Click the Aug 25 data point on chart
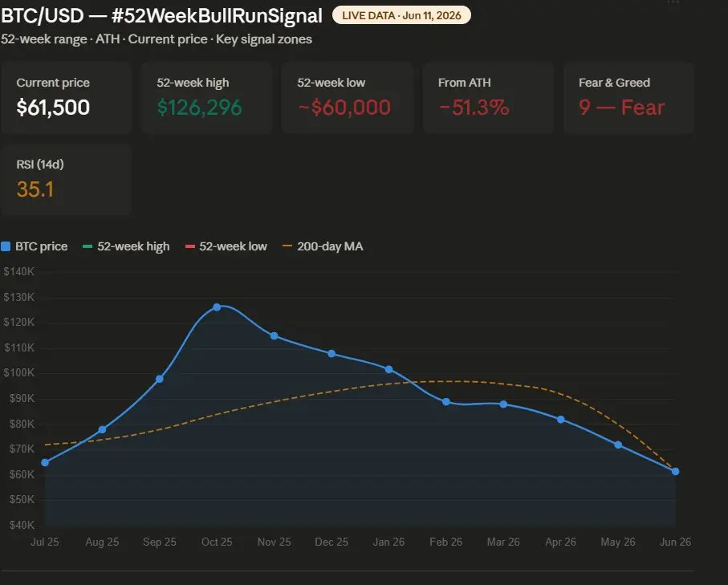Image resolution: width=728 pixels, height=585 pixels. click(102, 429)
